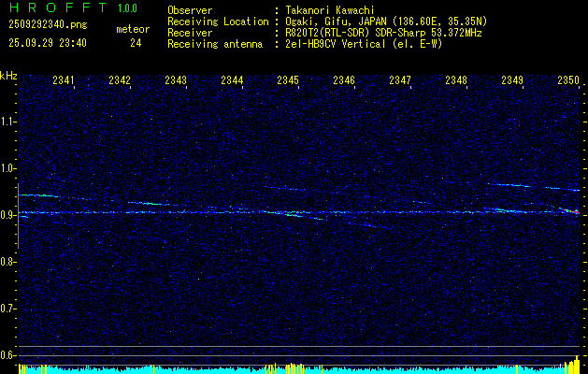The height and width of the screenshot is (374, 588).
Task: Click the 2347 time axis marker
Action: 400,79
